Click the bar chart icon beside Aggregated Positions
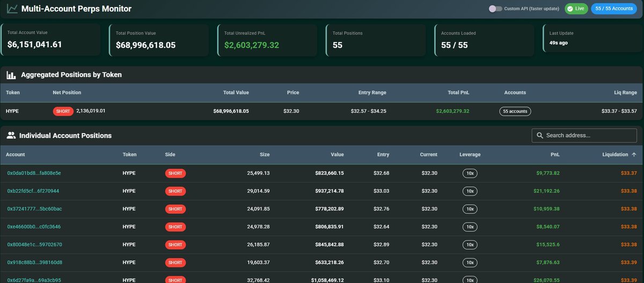Screen dimensions: 644x283 pyautogui.click(x=11, y=75)
